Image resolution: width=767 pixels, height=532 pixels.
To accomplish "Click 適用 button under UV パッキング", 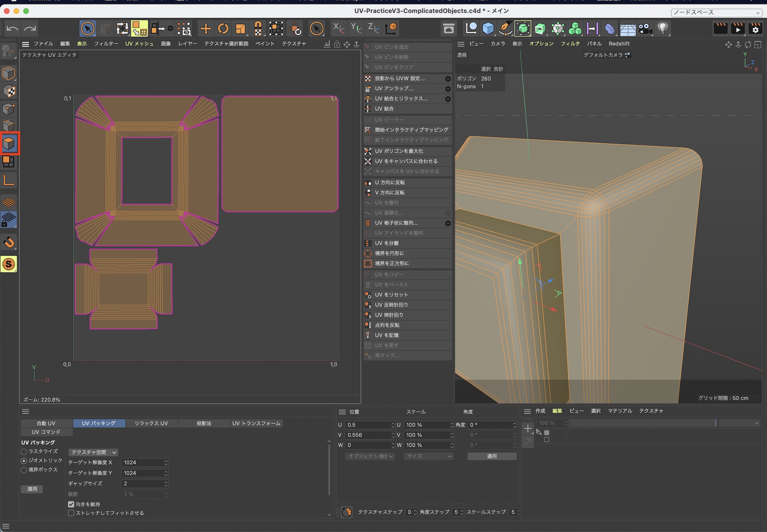I will (x=32, y=489).
